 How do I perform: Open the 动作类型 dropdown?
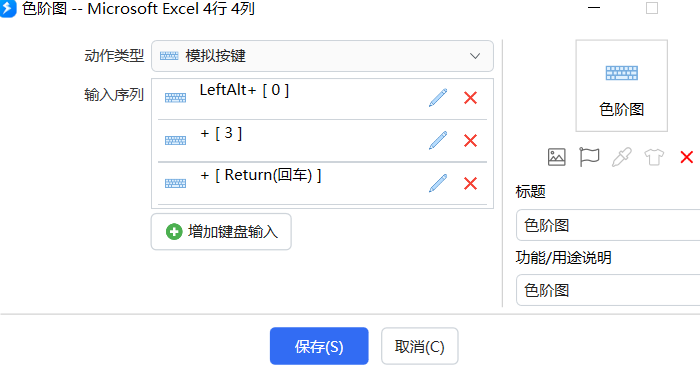click(x=322, y=56)
